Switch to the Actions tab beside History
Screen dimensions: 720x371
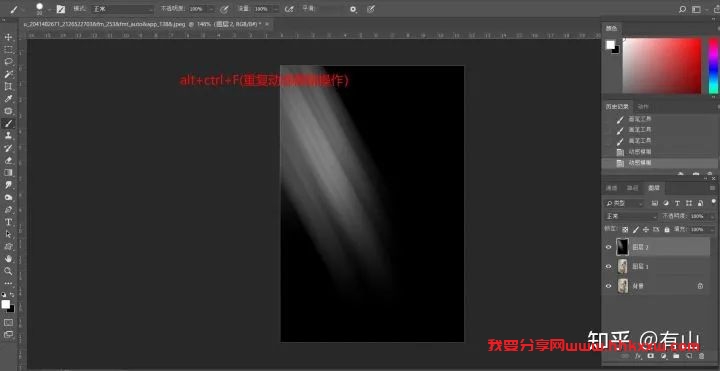644,107
